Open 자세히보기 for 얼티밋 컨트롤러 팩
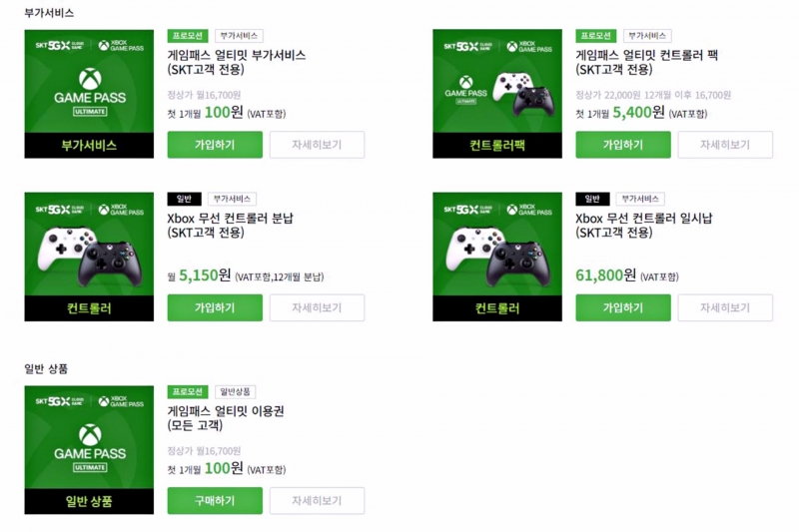Screen dimensions: 799x532 coord(725,145)
